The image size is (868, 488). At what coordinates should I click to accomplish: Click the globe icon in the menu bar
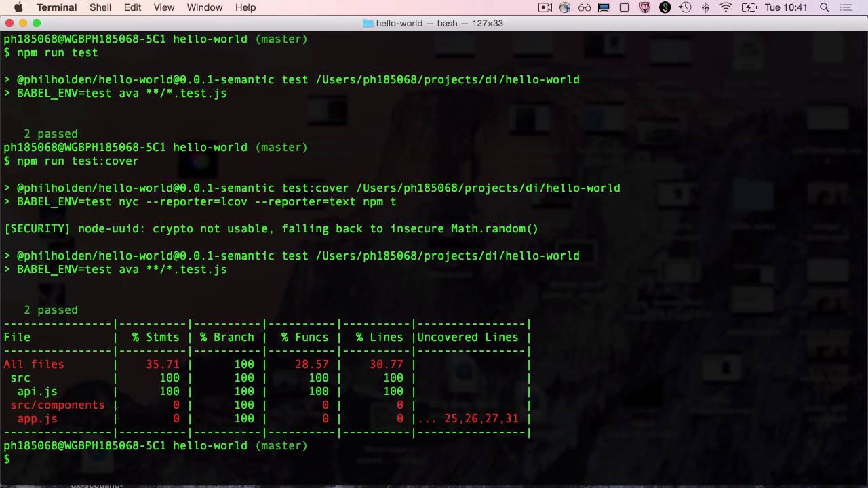click(565, 7)
